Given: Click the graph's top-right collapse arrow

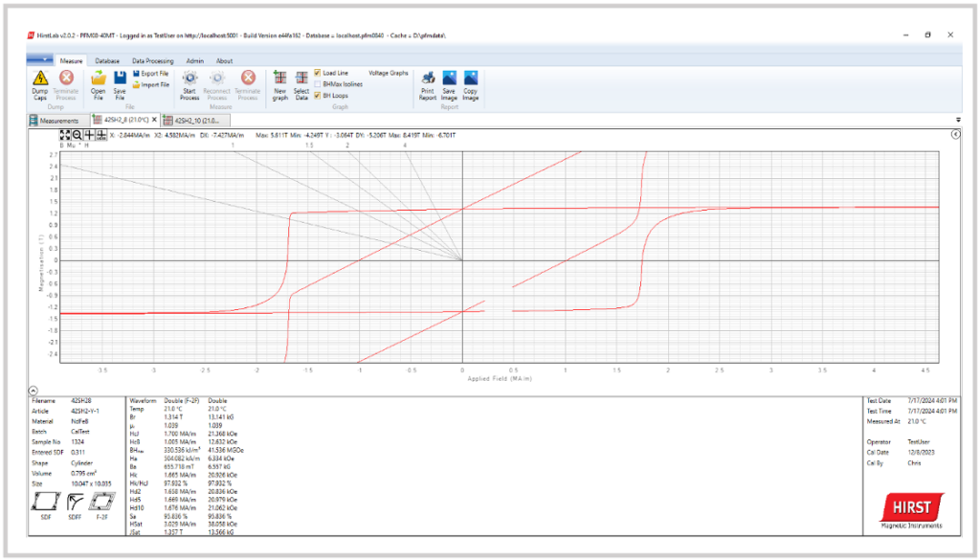Looking at the screenshot, I should 954,136.
